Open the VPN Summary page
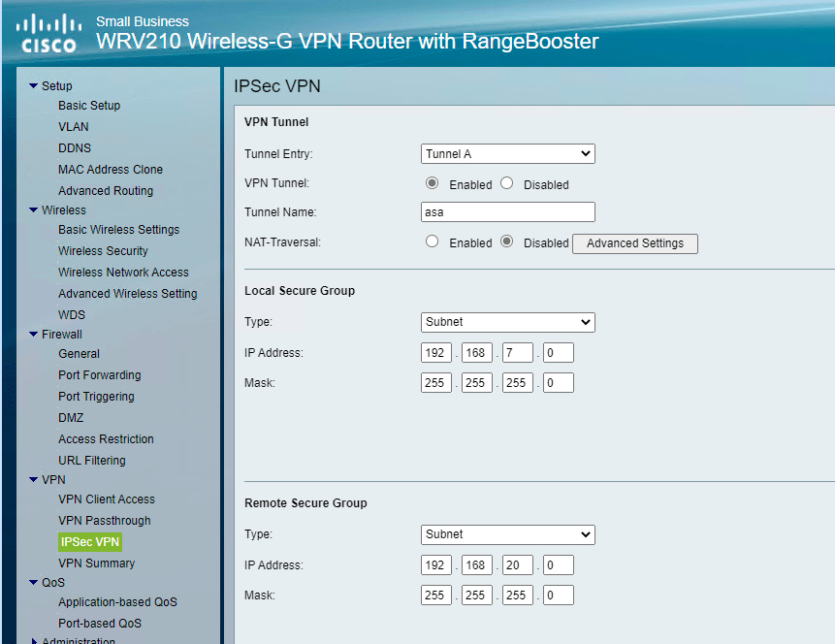 [x=96, y=563]
